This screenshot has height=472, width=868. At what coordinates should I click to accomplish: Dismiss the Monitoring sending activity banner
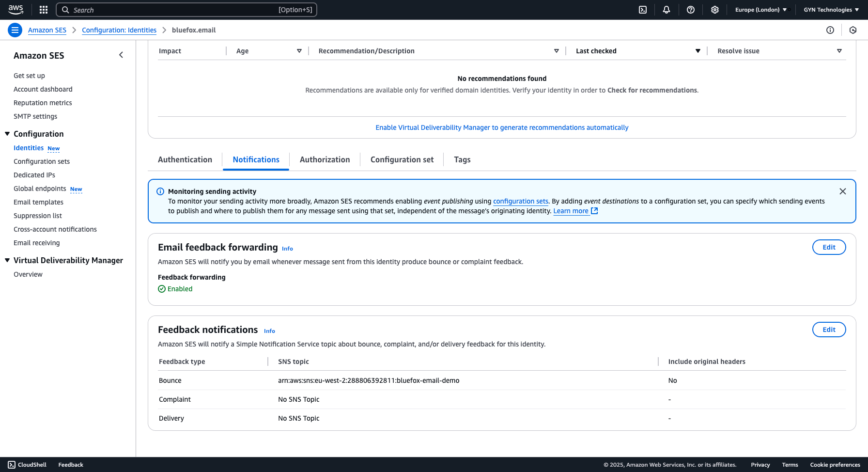(x=843, y=191)
